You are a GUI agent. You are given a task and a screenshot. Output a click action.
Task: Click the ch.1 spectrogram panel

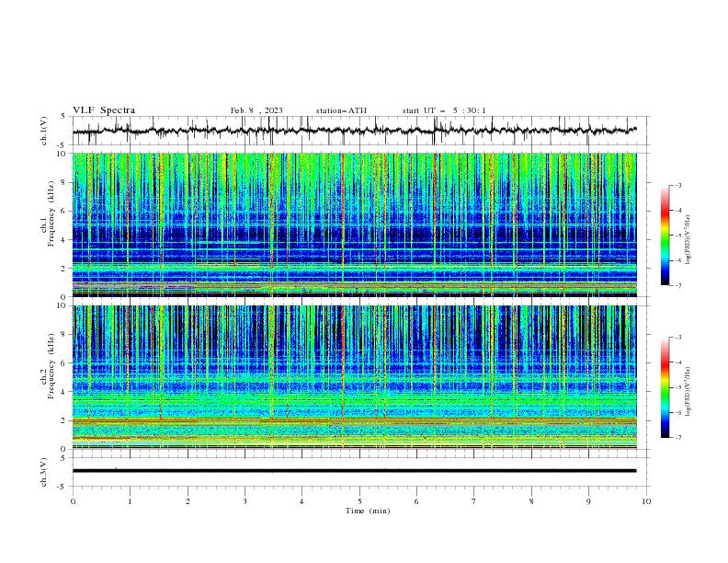click(354, 224)
